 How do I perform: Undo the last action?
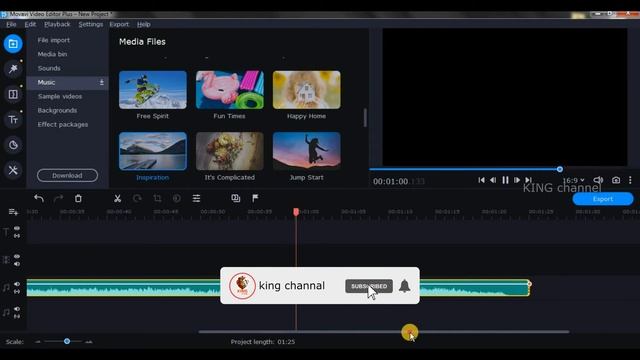(x=39, y=198)
